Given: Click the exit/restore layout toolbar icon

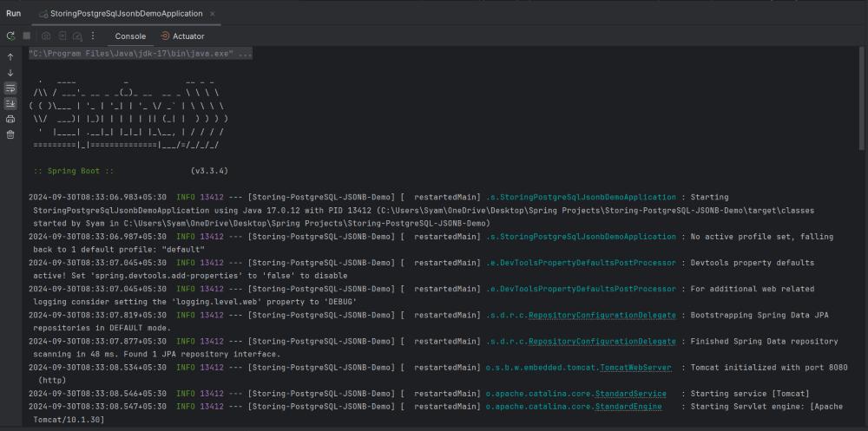Looking at the screenshot, I should tap(62, 36).
